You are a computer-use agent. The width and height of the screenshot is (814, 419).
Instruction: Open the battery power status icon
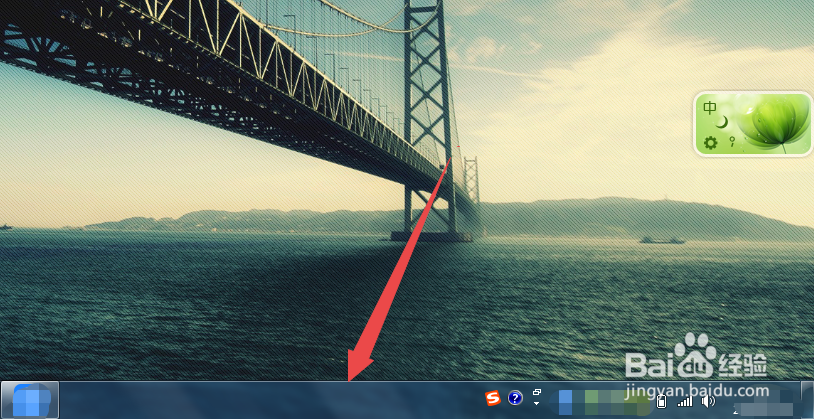click(661, 401)
